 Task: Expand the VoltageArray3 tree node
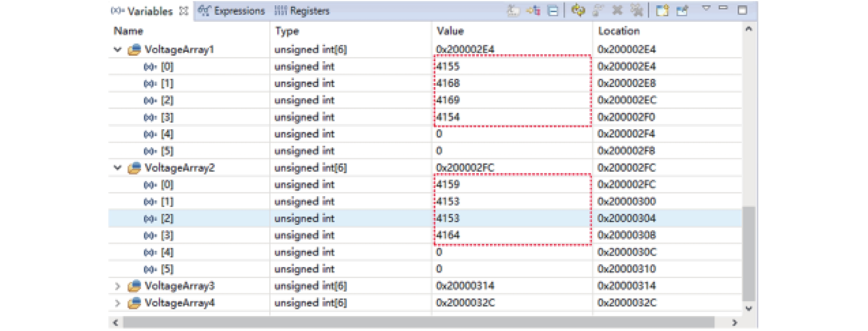pos(117,286)
